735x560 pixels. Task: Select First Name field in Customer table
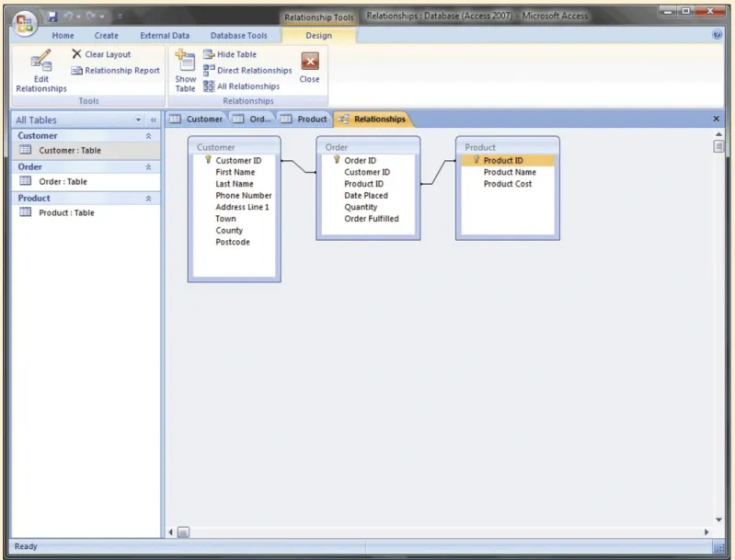click(235, 172)
